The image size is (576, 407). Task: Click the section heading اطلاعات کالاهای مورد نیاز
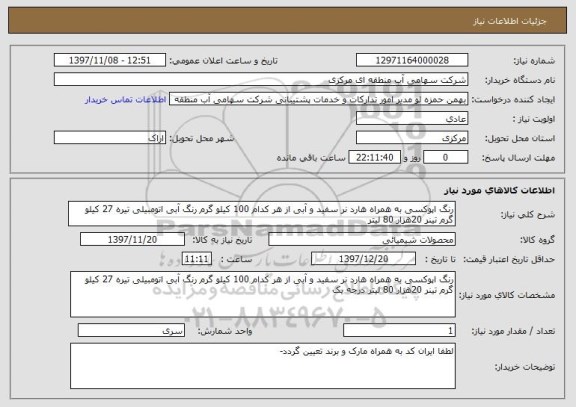pyautogui.click(x=499, y=190)
